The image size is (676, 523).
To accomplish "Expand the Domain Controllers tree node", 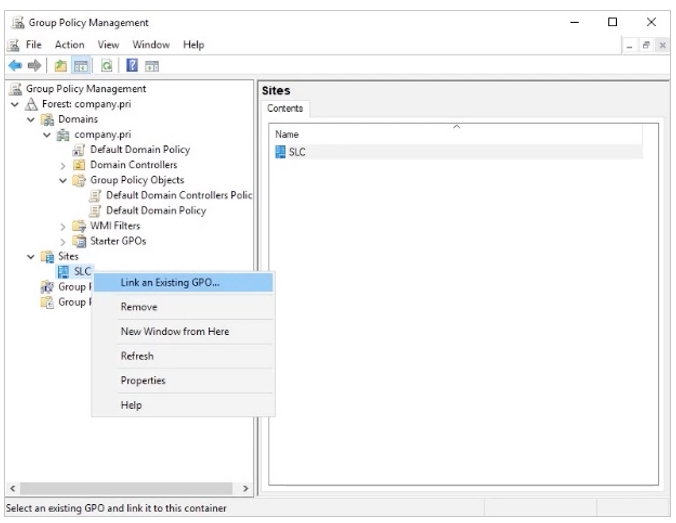I will 63,165.
